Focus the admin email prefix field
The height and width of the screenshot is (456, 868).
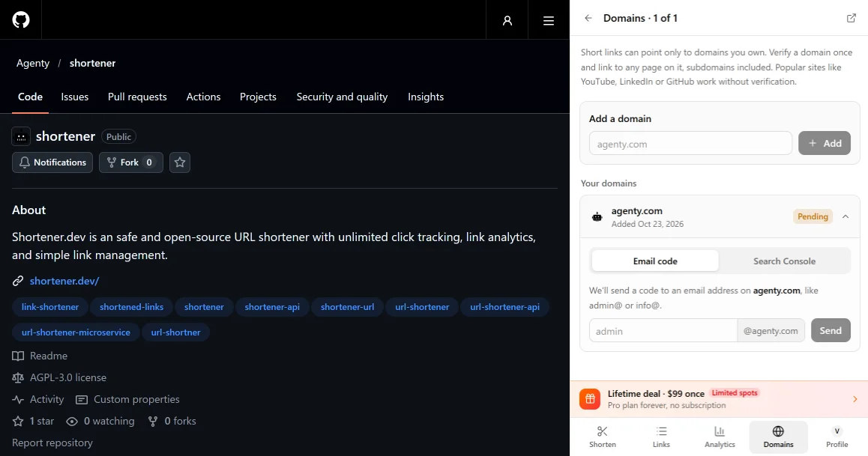663,330
